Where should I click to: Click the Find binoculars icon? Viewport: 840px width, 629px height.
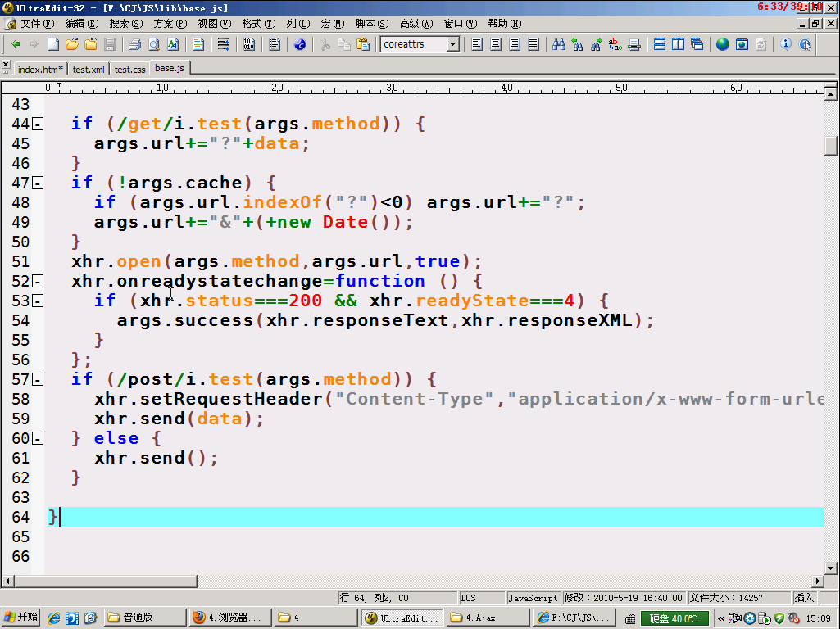tap(559, 44)
